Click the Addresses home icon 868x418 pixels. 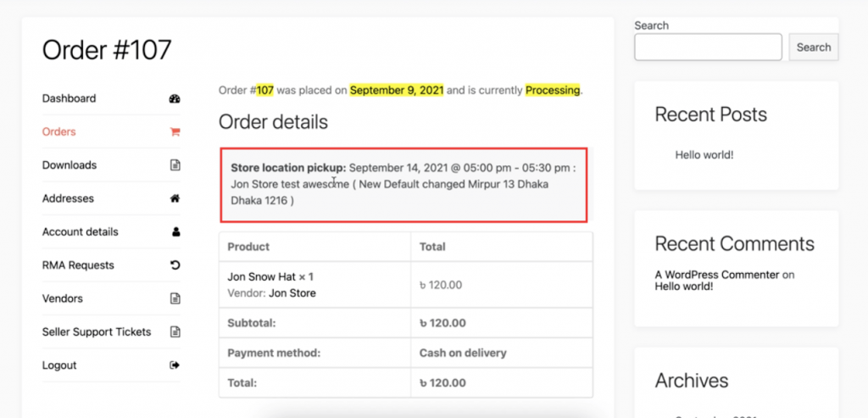175,198
